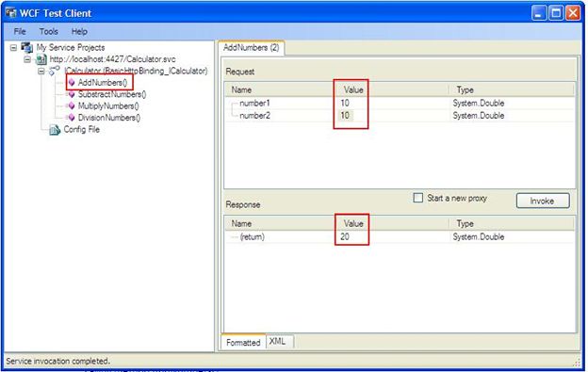Select DivisionNumbers() in the tree
Viewport: 588px width, 372px height.
(109, 118)
